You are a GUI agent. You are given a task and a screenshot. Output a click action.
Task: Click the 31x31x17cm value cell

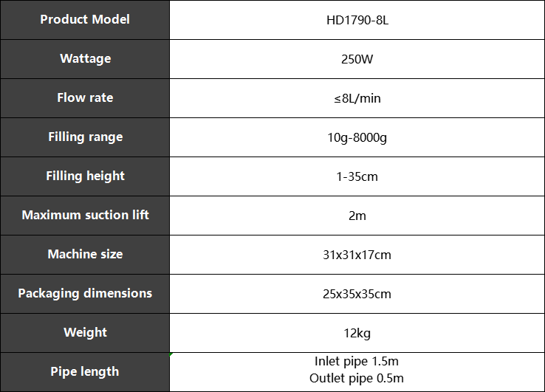[x=357, y=255]
